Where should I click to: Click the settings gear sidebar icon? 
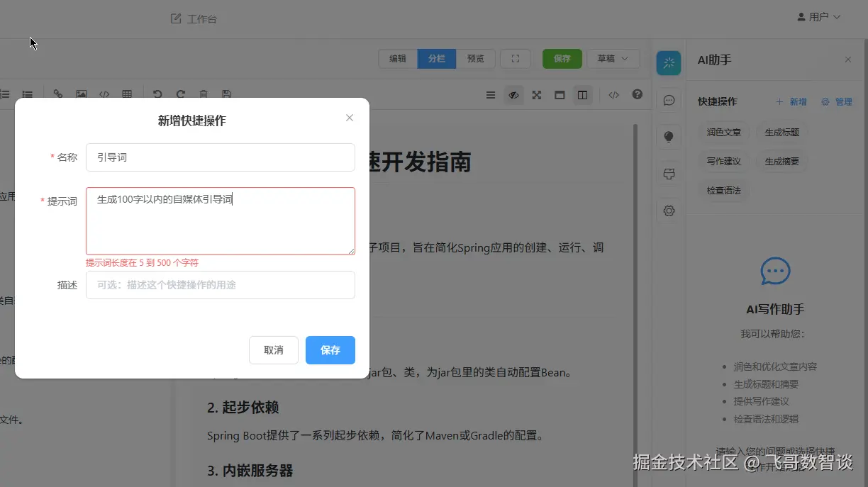coord(669,211)
